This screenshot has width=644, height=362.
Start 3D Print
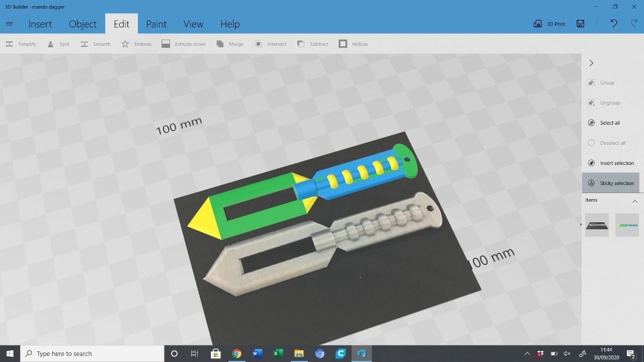point(549,24)
